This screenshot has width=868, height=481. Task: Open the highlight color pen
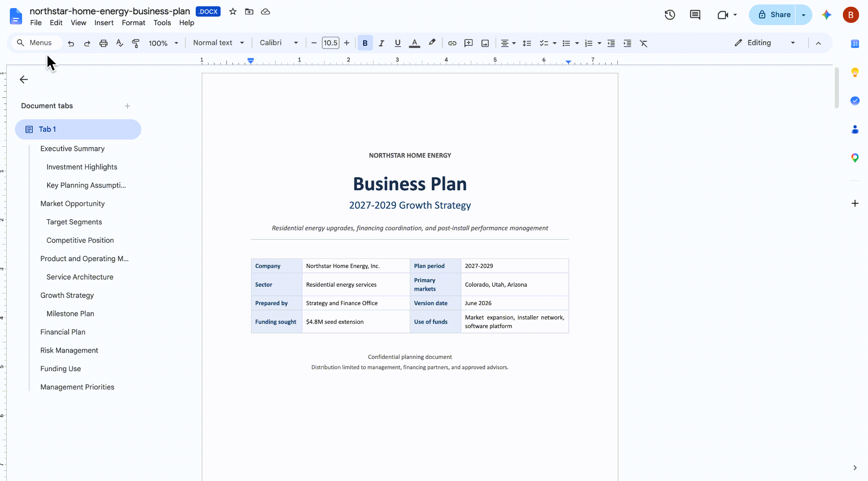pos(432,43)
